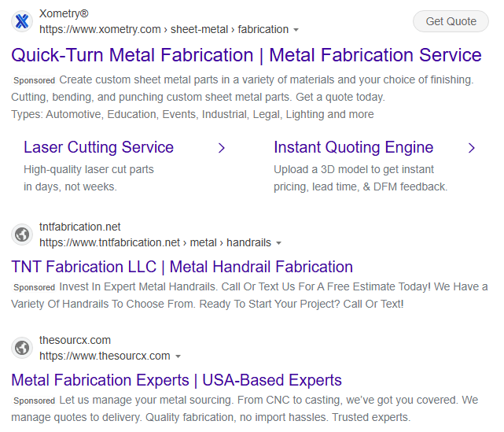Click the Get Quote button
The height and width of the screenshot is (432, 504).
[x=451, y=21]
